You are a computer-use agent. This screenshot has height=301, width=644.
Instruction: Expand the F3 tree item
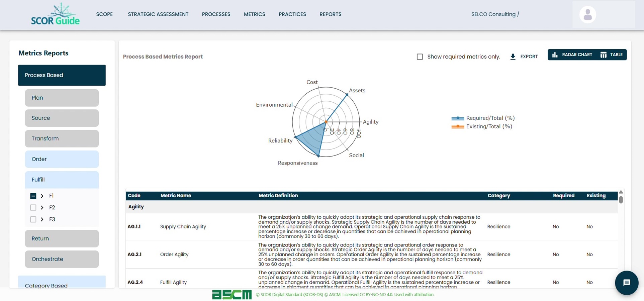pyautogui.click(x=42, y=219)
